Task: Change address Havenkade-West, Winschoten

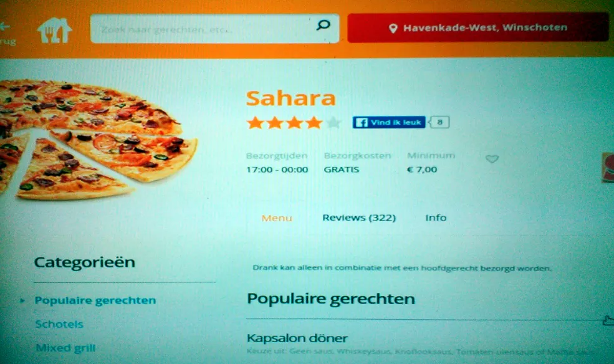Action: (477, 27)
